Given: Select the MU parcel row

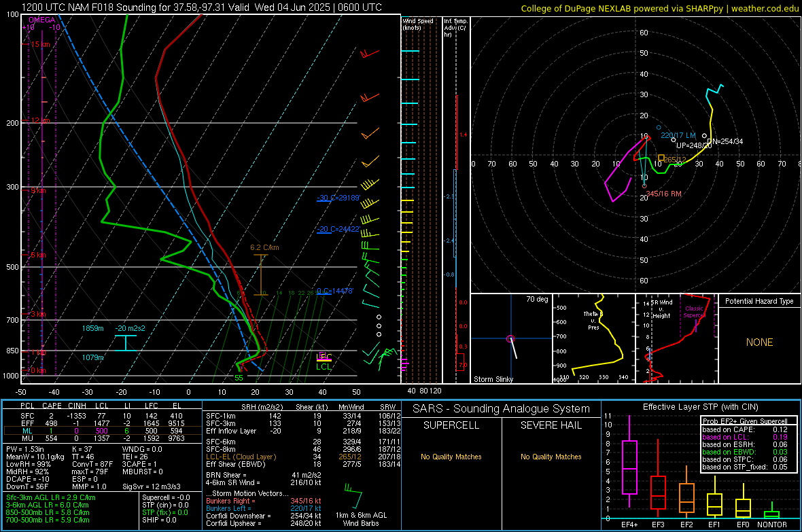Looking at the screenshot, I should coord(102,438).
